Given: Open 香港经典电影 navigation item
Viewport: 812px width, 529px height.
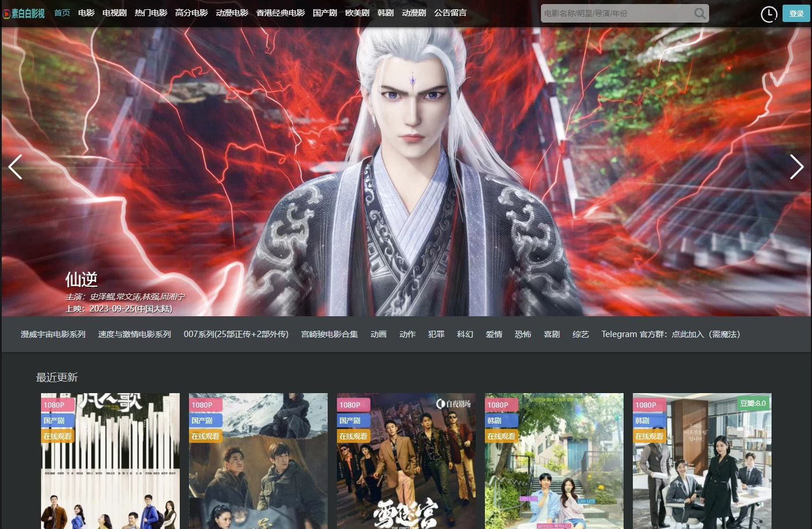Looking at the screenshot, I should coord(280,13).
